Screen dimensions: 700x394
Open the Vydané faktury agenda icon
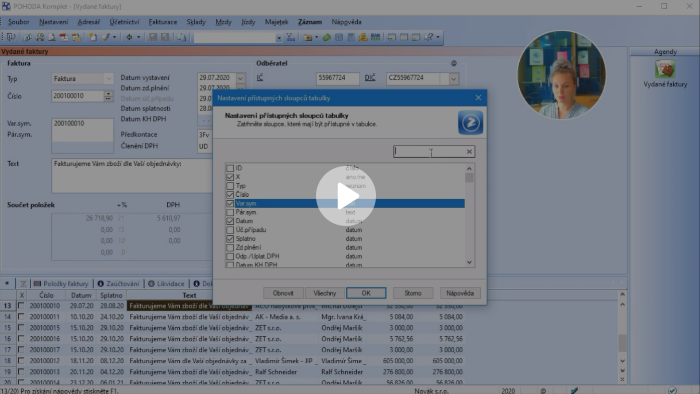click(x=665, y=69)
